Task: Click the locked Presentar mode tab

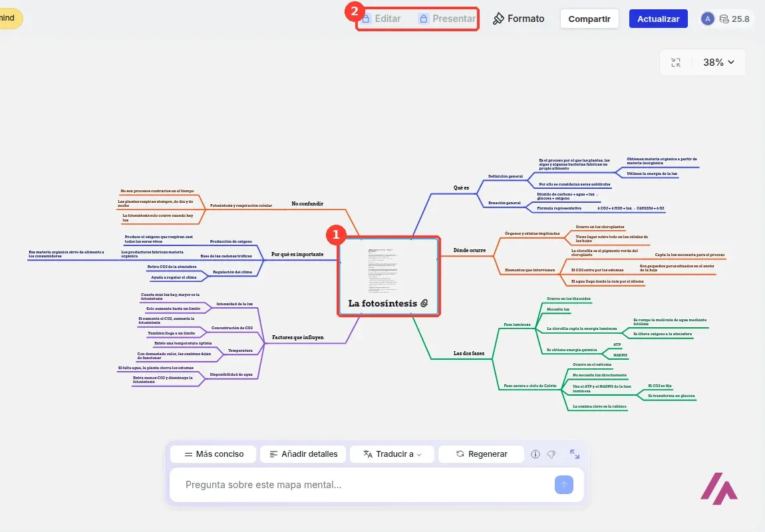Action: [x=447, y=19]
